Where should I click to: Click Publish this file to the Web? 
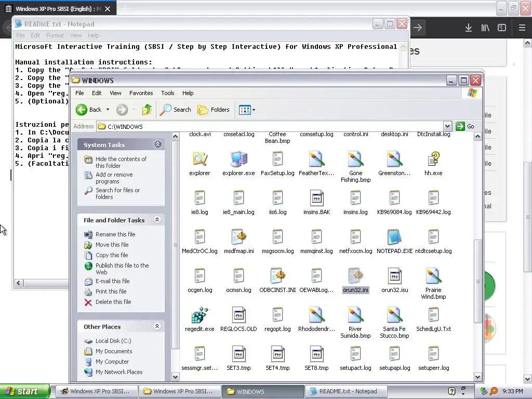(x=122, y=269)
